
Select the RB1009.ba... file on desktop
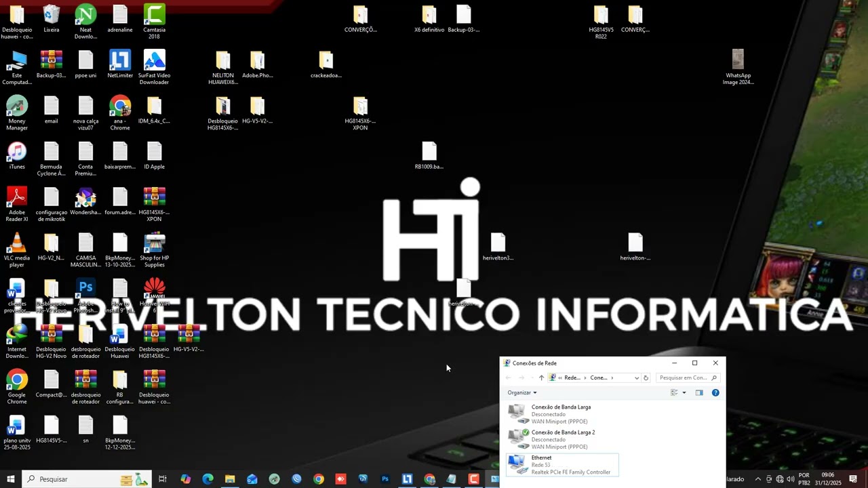point(429,155)
